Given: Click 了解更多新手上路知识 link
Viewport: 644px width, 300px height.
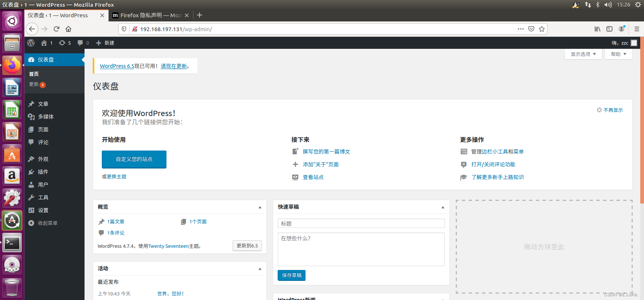Looking at the screenshot, I should pos(497,177).
